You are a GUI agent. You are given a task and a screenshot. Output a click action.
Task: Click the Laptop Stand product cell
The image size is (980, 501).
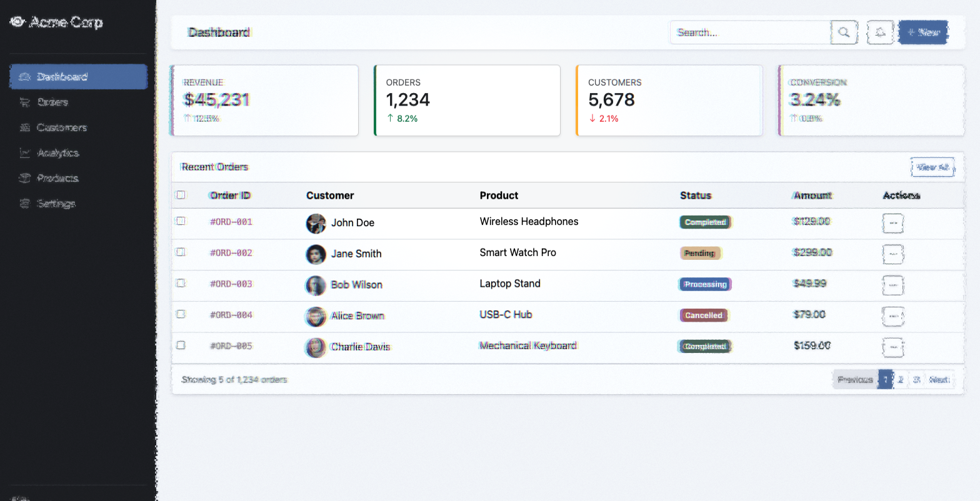[510, 283]
